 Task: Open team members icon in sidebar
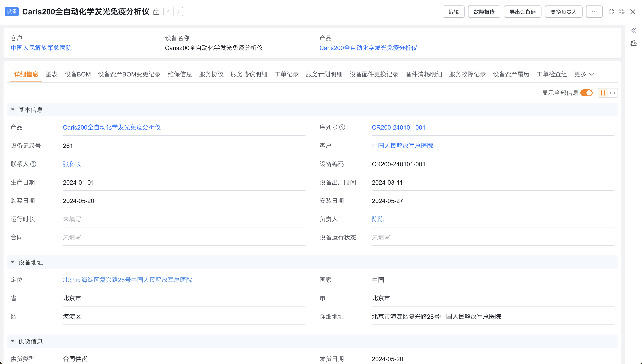point(633,43)
